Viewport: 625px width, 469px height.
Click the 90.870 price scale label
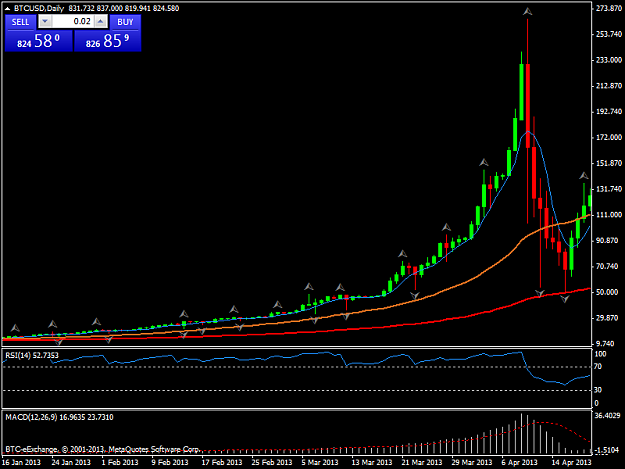coord(607,240)
